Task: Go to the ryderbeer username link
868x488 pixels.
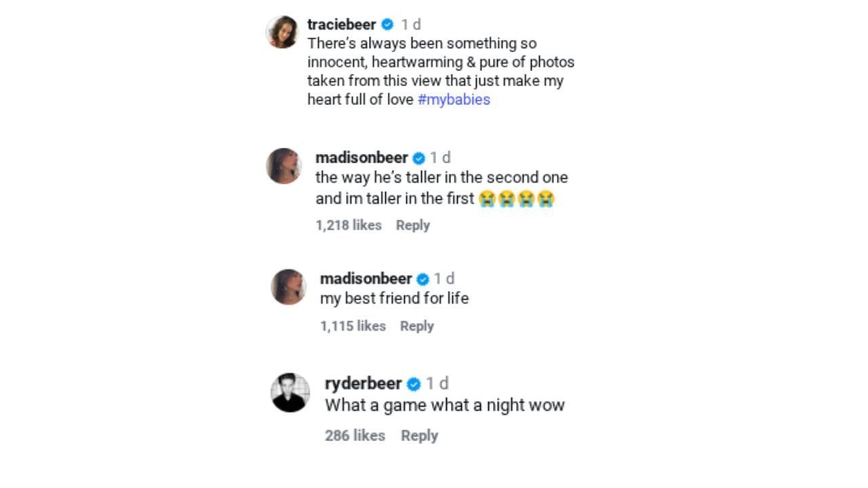Action: (x=363, y=384)
